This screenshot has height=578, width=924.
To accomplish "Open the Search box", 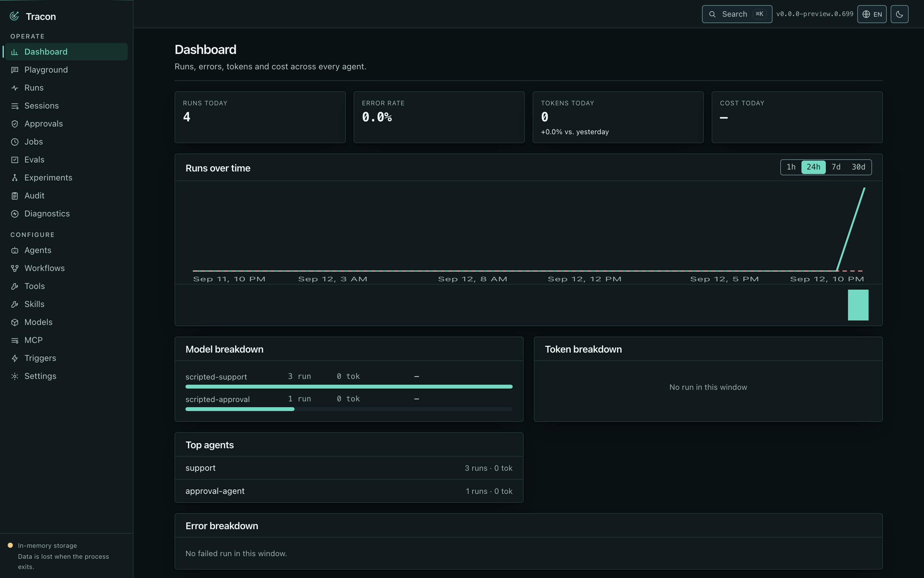I will pos(737,14).
